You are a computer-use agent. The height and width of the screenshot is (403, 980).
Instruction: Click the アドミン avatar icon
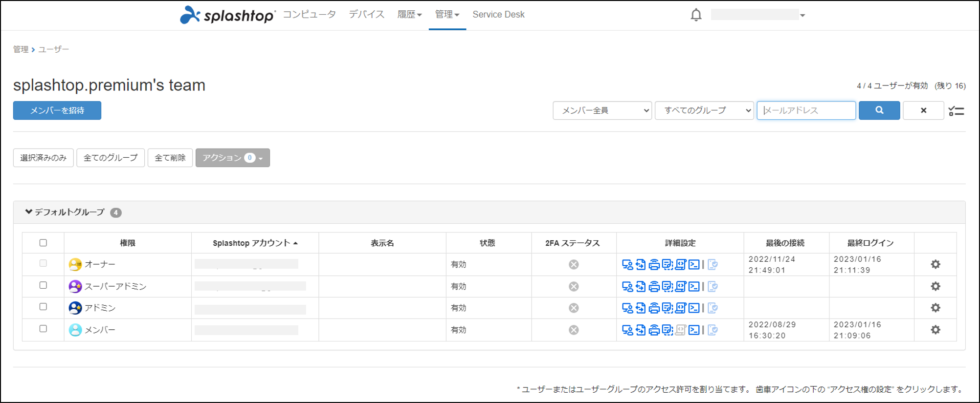tap(75, 308)
